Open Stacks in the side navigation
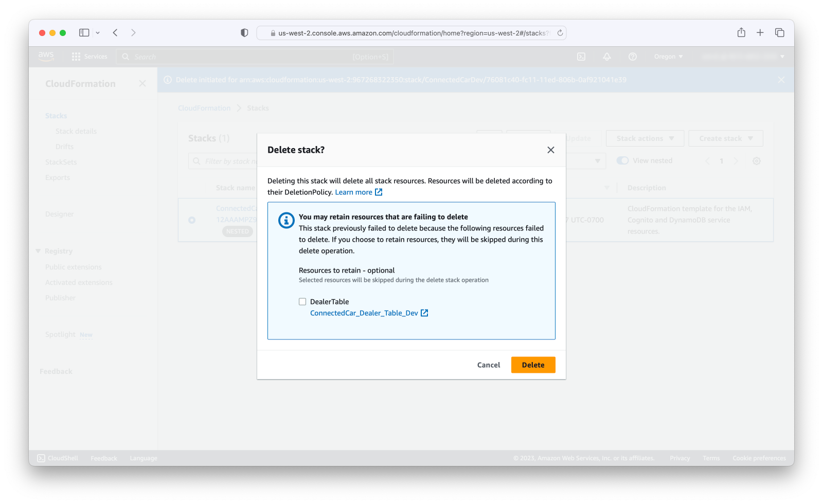Screen dimensions: 823x504 (56, 116)
